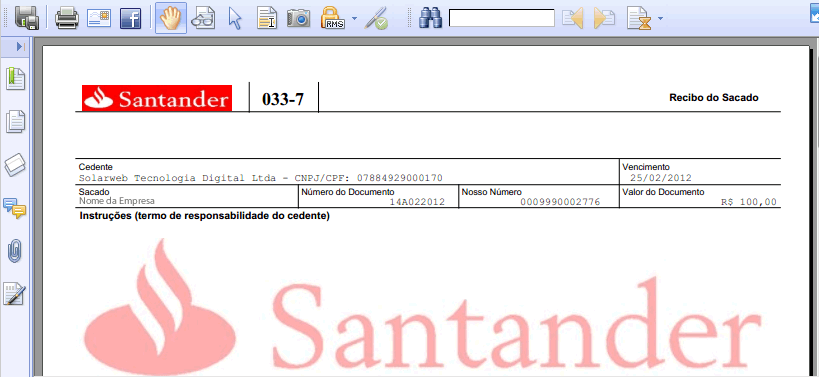Pick the Select Text tool

pyautogui.click(x=267, y=18)
